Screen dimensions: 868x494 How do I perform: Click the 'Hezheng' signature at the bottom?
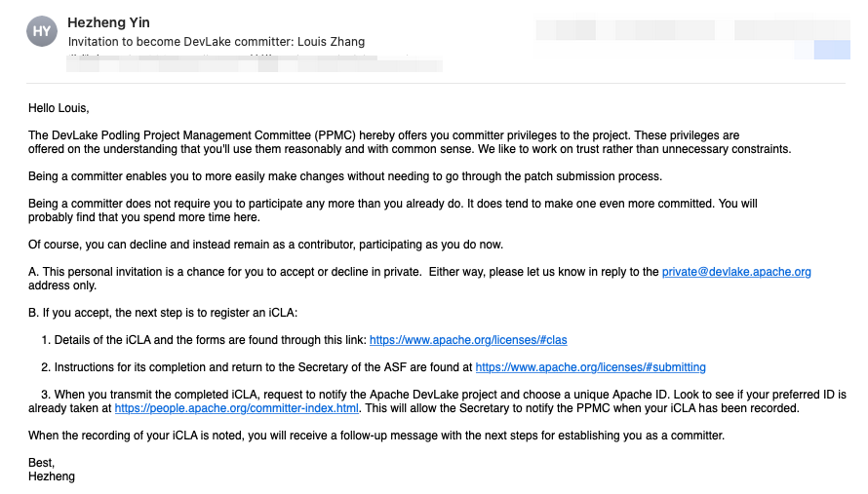[x=52, y=476]
